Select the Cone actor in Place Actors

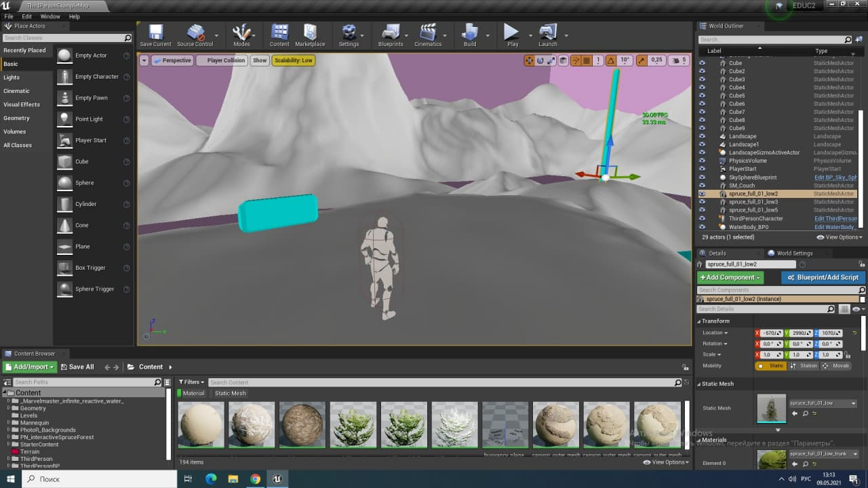click(82, 225)
